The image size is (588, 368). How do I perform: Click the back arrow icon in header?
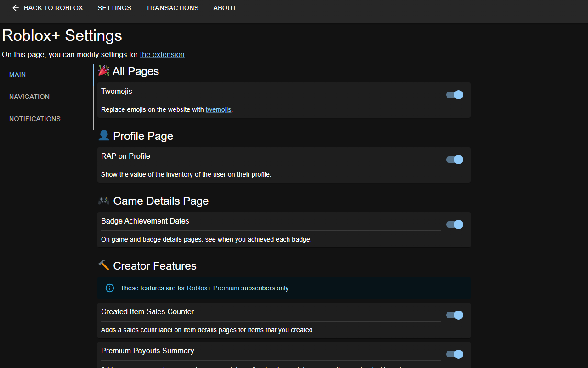pyautogui.click(x=16, y=8)
